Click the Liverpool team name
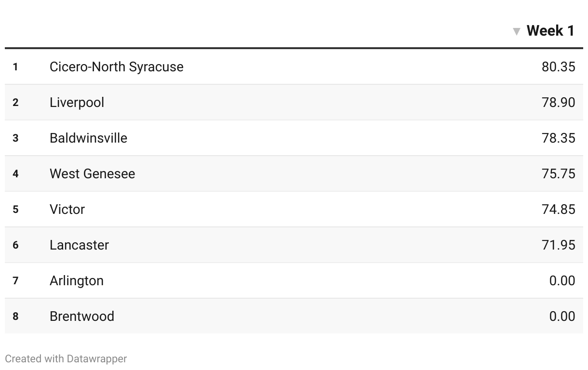The image size is (588, 370). coord(77,102)
